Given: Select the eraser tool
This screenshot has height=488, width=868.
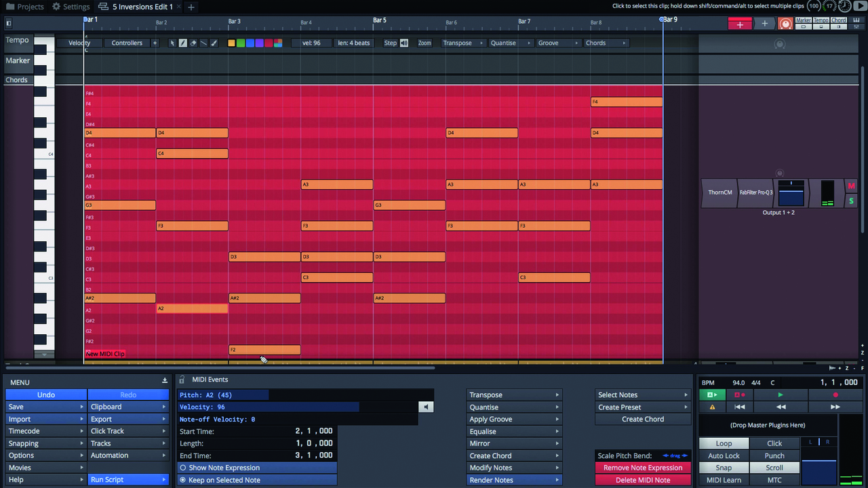Looking at the screenshot, I should point(193,43).
